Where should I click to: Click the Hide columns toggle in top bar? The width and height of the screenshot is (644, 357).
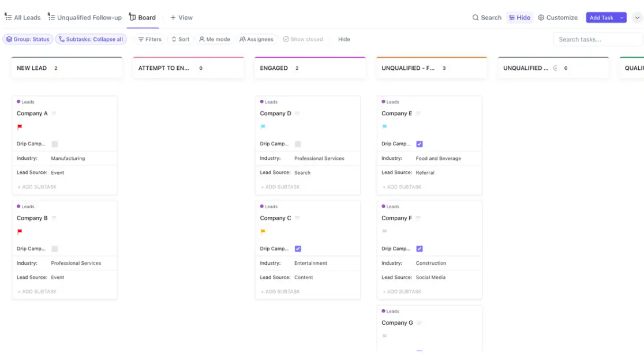(x=519, y=18)
